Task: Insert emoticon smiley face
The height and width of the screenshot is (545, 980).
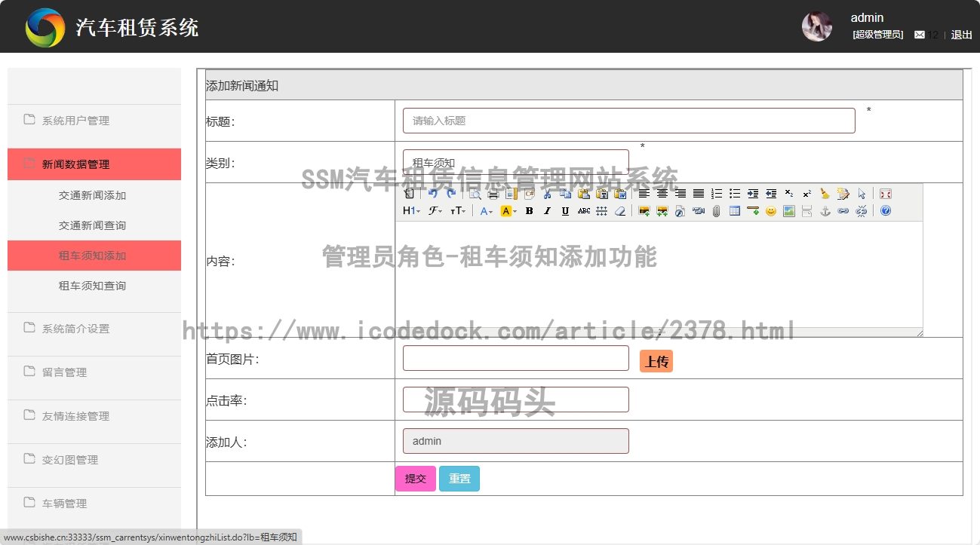Action: pyautogui.click(x=771, y=211)
